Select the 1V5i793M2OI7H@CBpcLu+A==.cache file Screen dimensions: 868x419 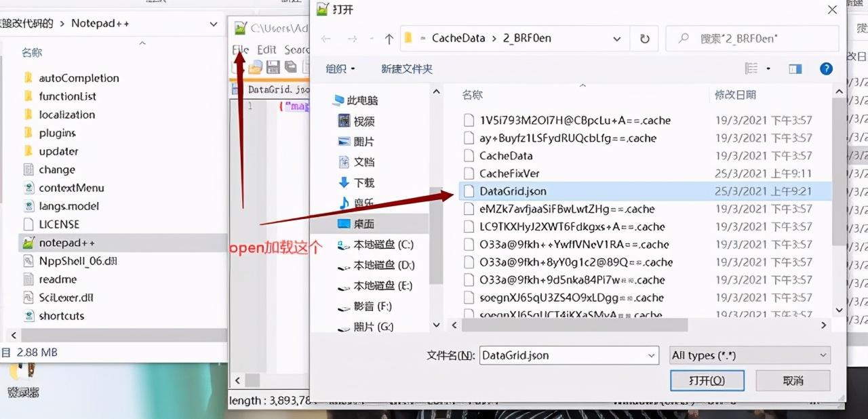567,121
